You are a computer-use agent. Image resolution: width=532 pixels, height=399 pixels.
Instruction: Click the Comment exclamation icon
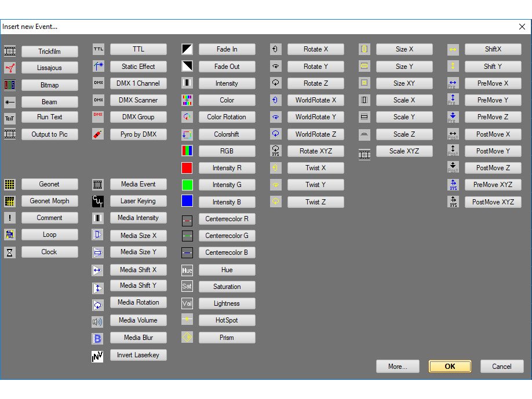click(x=9, y=218)
